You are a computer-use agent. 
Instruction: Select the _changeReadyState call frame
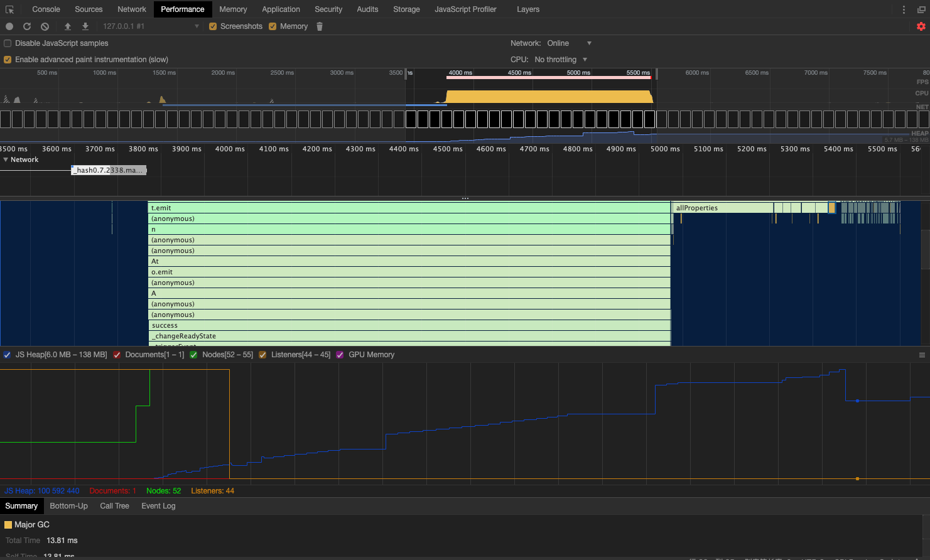409,336
